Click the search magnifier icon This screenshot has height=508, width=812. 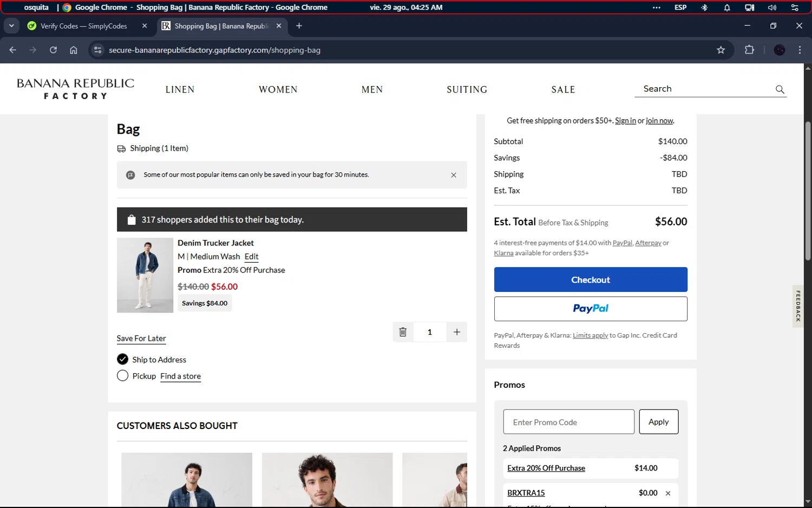click(x=780, y=89)
